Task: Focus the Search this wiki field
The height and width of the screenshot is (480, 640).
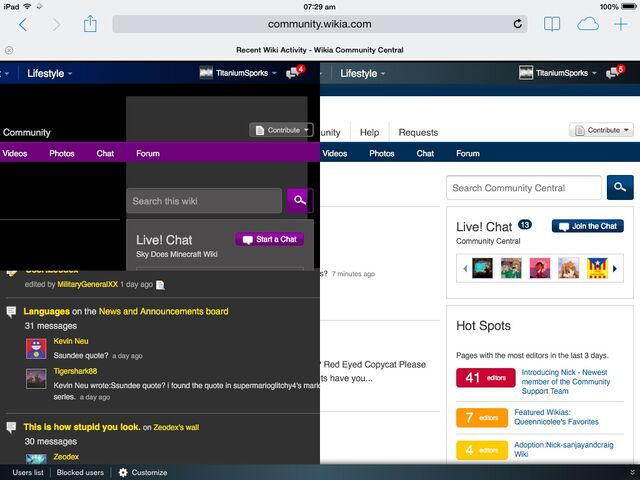Action: 204,201
